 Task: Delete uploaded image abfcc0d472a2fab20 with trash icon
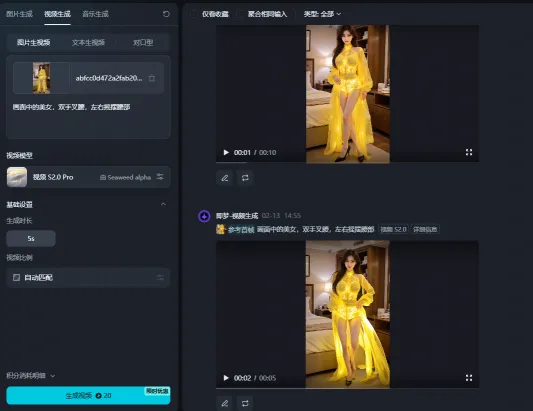pos(152,78)
